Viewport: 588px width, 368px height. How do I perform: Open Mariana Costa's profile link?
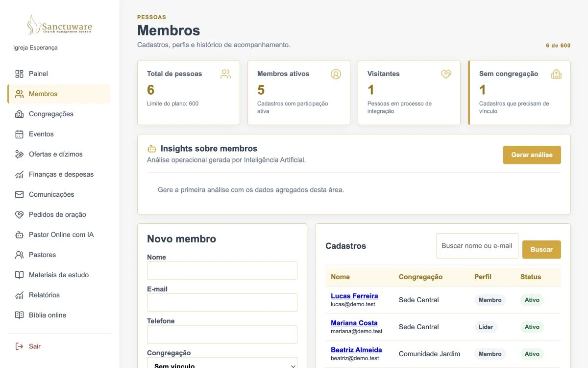[x=354, y=323]
